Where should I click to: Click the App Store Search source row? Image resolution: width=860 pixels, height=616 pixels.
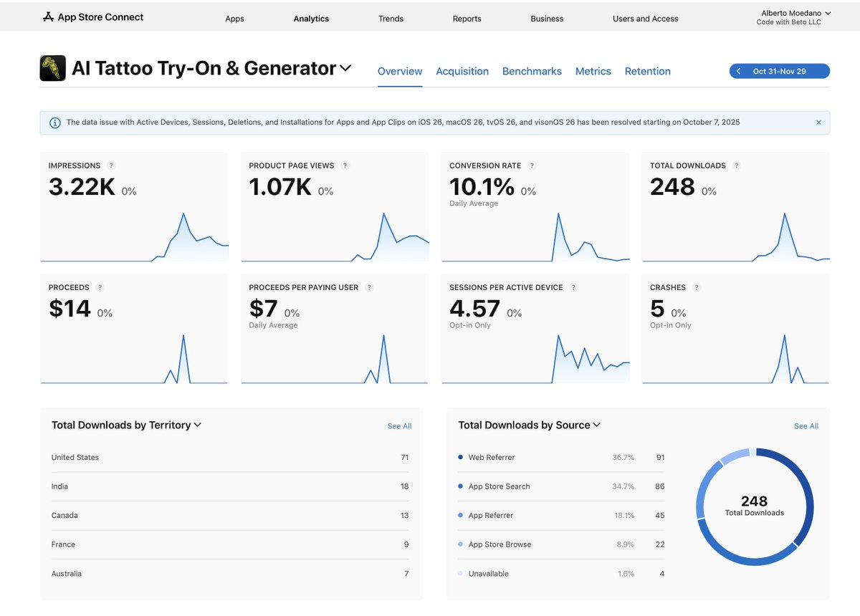click(x=561, y=486)
